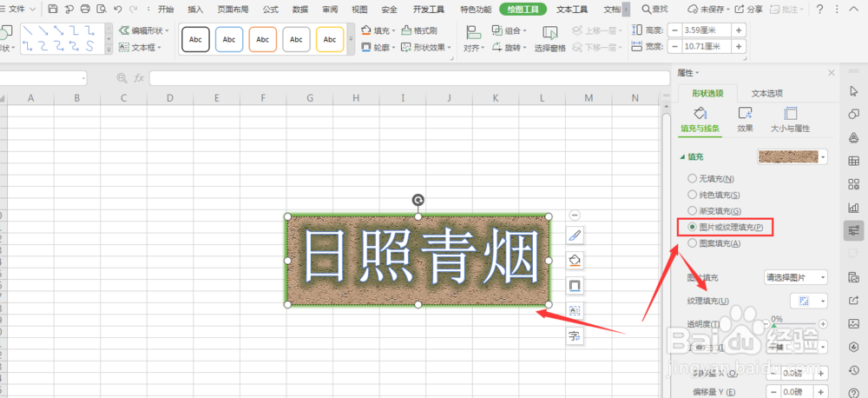Click the select cursor icon in right sidebar
The height and width of the screenshot is (398, 868).
[853, 91]
